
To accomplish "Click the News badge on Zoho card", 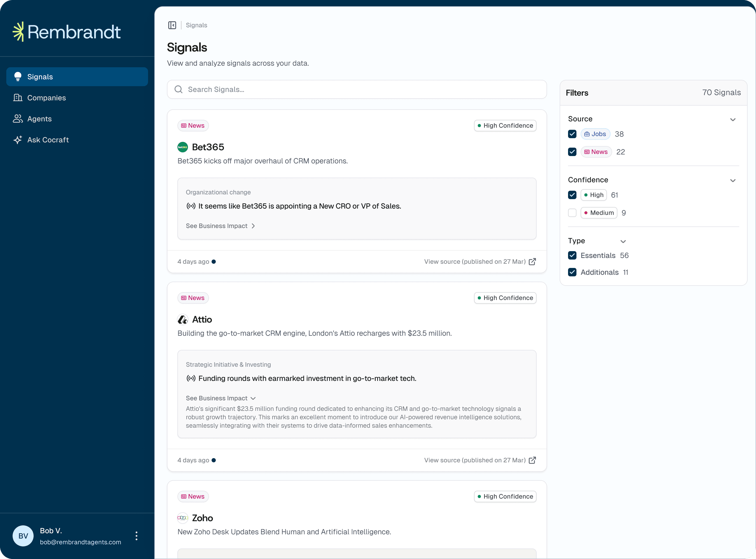I will click(x=193, y=496).
